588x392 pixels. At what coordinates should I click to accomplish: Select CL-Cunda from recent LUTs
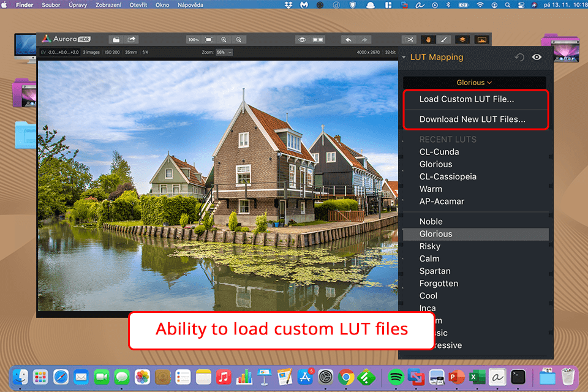pyautogui.click(x=439, y=152)
